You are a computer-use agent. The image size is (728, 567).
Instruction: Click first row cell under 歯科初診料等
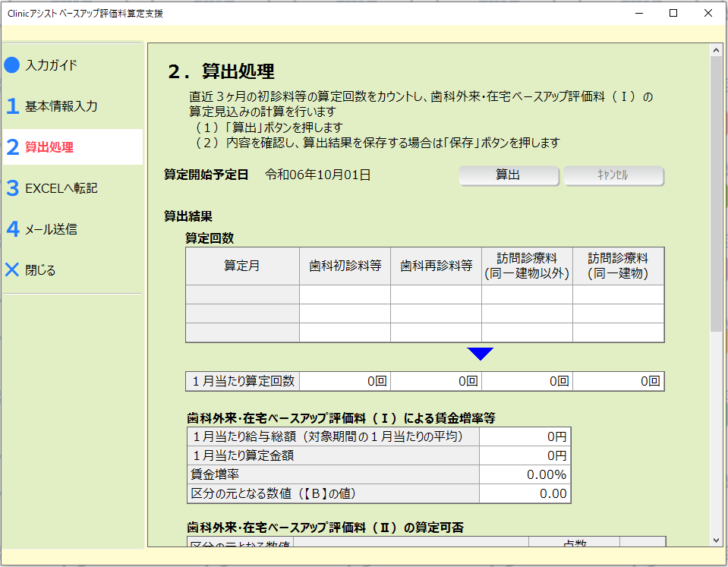point(345,295)
